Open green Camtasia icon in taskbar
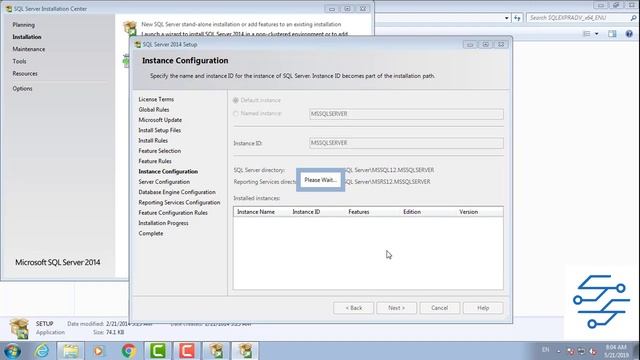 [x=158, y=351]
